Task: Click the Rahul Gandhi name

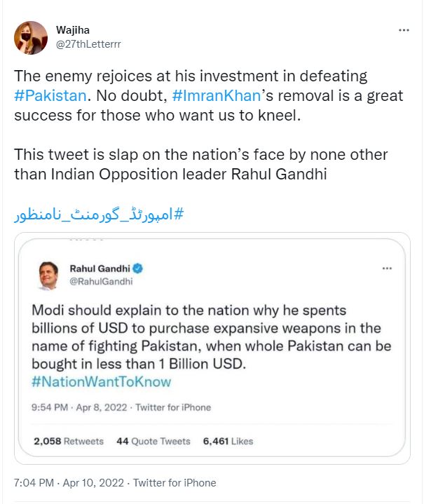Action: click(x=100, y=268)
